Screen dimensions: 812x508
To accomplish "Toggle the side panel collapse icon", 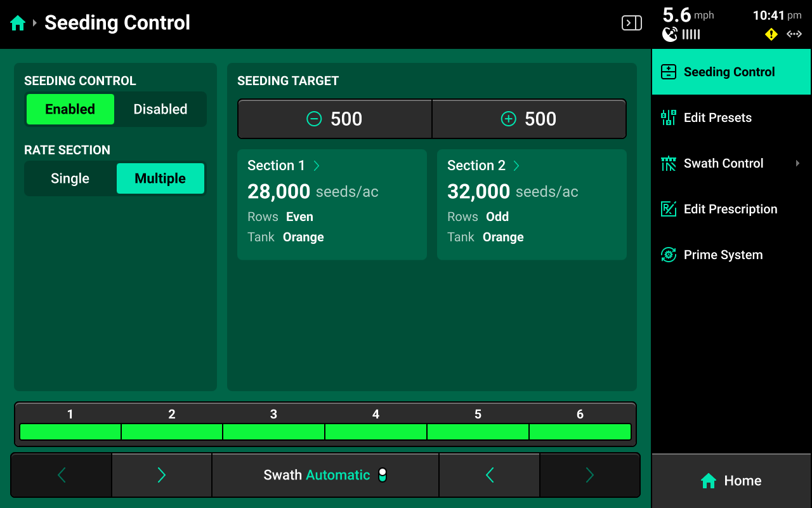I will [x=631, y=23].
